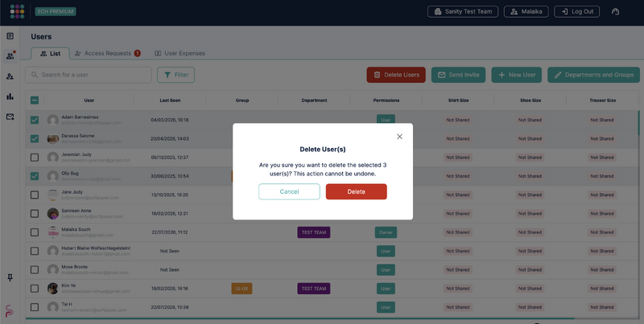The width and height of the screenshot is (644, 324).
Task: Check Malaika South row checkbox
Action: 35,232
